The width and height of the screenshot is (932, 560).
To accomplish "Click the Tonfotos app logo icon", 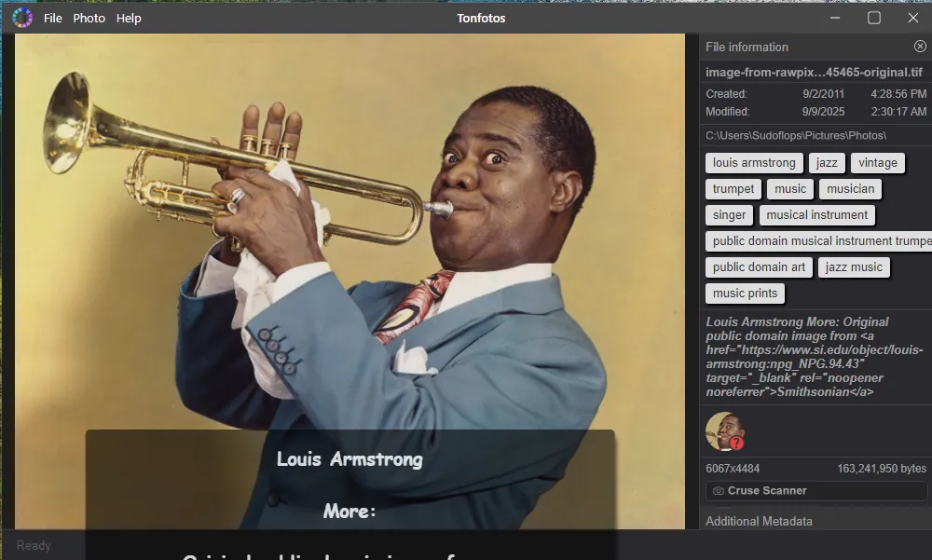I will pos(22,18).
